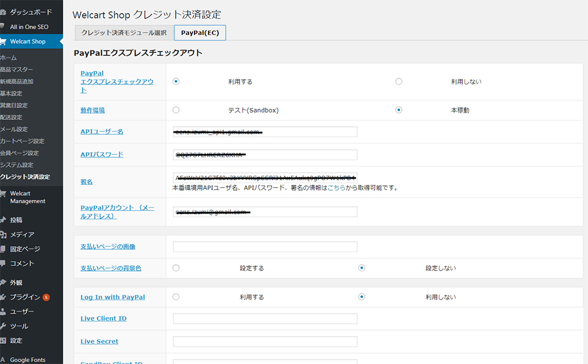This screenshot has width=588, height=364.
Task: Open クレジット決済設定 submenu item
Action: pos(25,177)
